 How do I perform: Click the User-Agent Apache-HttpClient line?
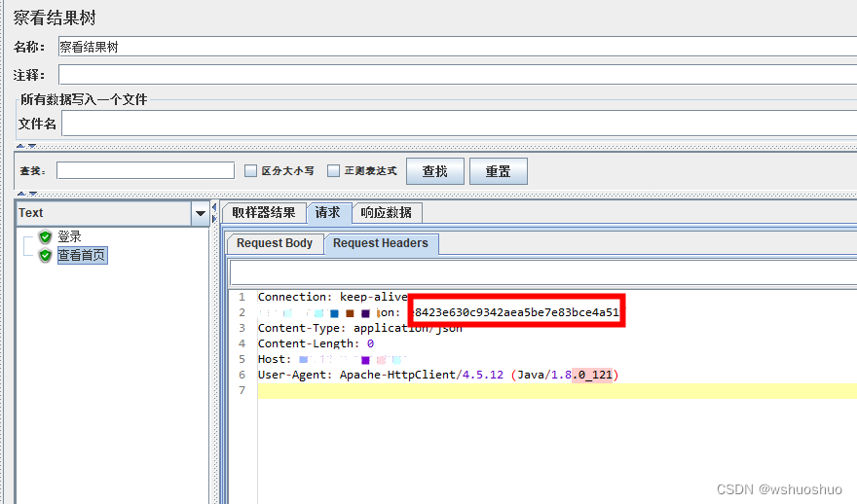click(x=438, y=375)
